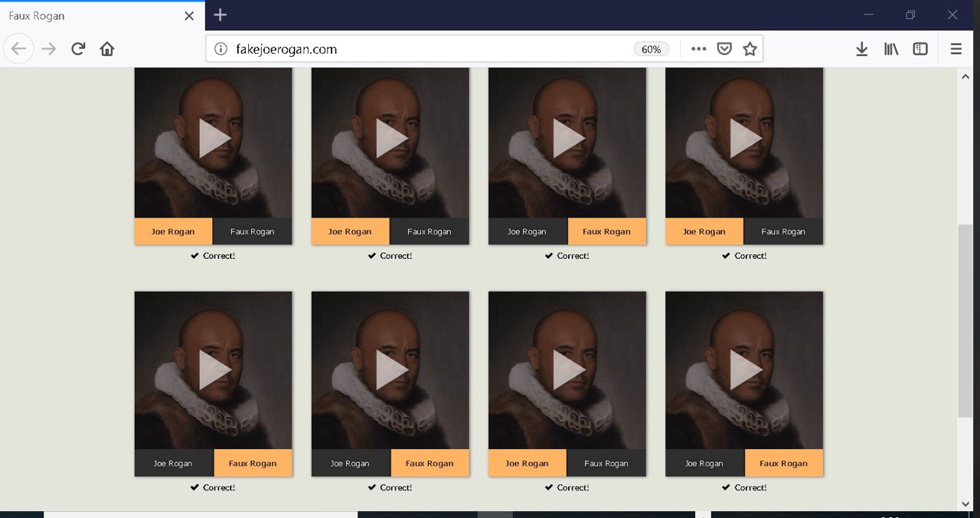Show site information for fakejoerogan.com

(220, 49)
